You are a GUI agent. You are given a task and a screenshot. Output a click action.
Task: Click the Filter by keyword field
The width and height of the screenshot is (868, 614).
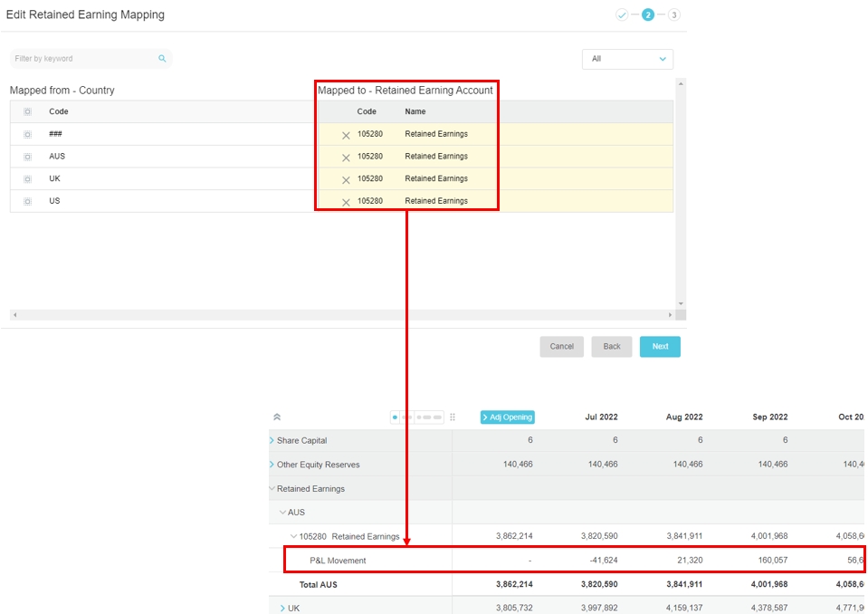click(81, 59)
